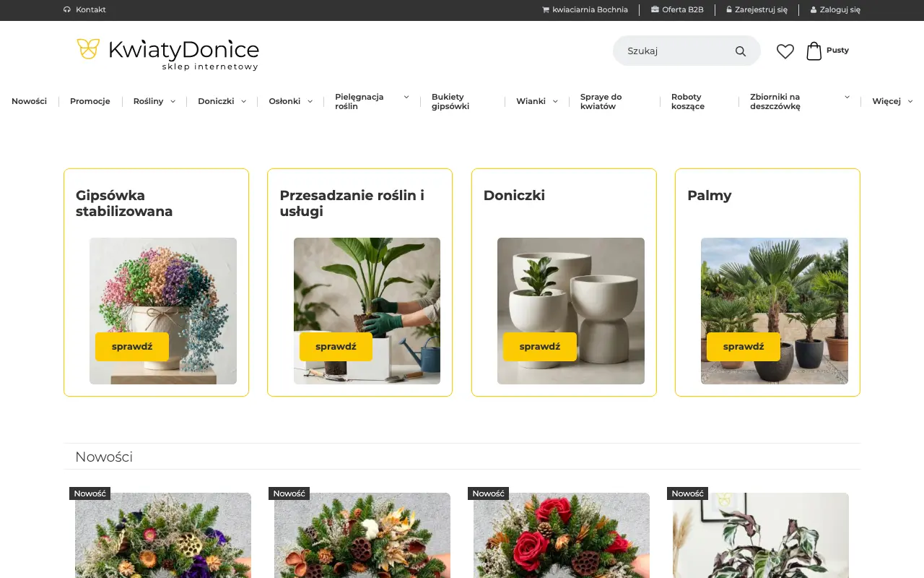Expand the Wianki menu chevron
This screenshot has width=924, height=578.
click(x=556, y=102)
